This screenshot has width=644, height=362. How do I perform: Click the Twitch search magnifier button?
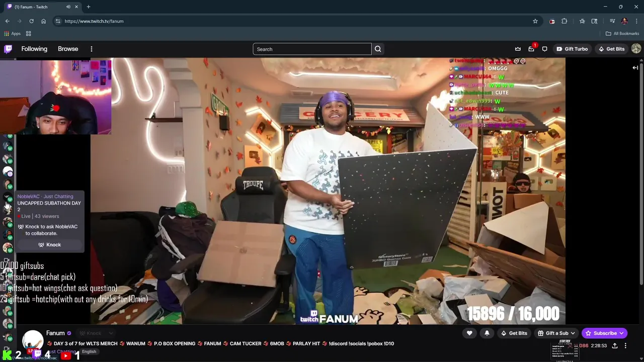[x=378, y=49]
